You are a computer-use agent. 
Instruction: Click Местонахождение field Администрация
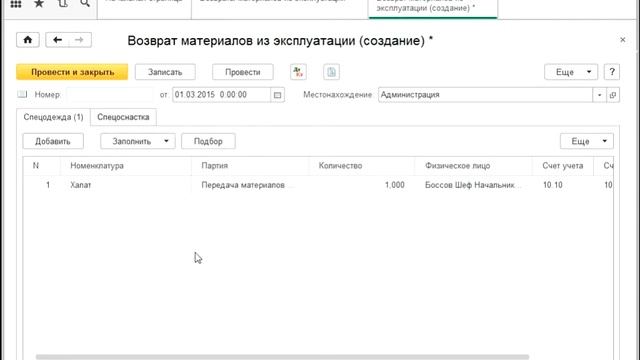[485, 95]
